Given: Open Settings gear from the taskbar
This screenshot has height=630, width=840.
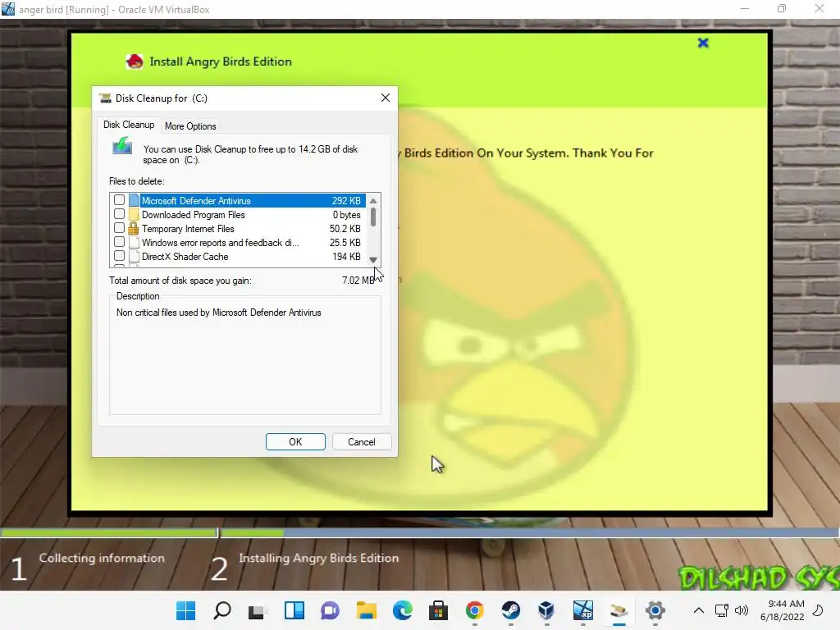Looking at the screenshot, I should [x=655, y=610].
